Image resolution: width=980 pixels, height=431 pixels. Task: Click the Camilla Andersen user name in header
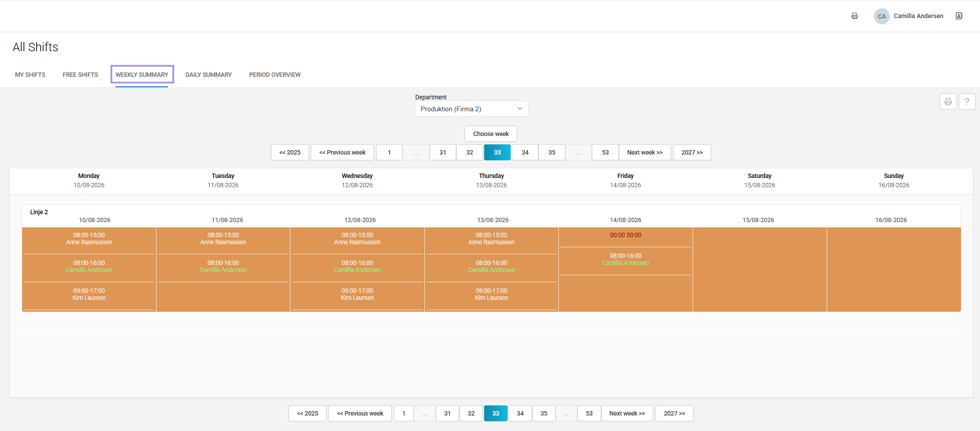tap(918, 16)
